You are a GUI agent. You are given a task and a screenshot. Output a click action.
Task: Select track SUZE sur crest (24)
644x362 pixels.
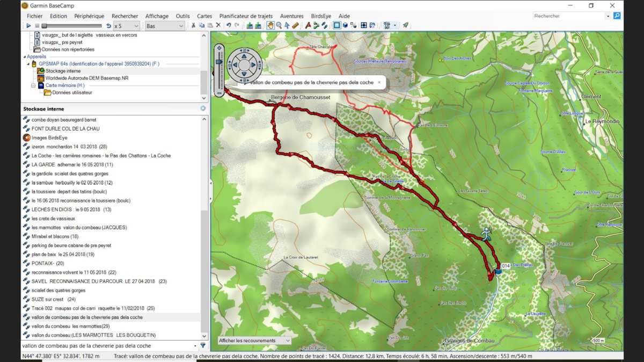point(54,299)
